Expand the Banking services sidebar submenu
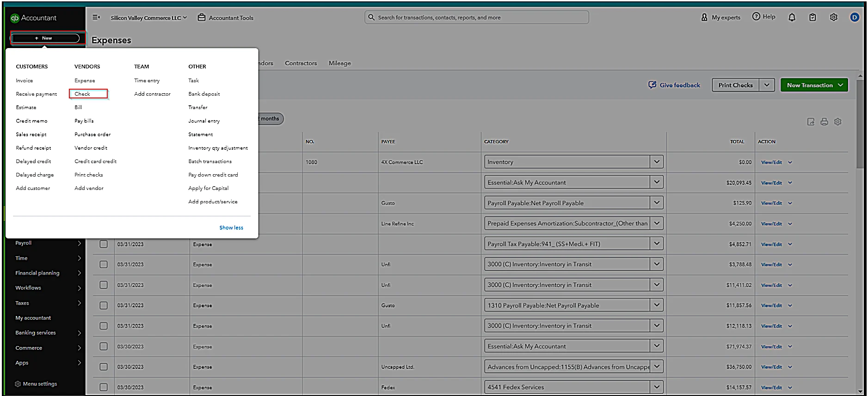This screenshot has height=396, width=868. click(x=79, y=333)
